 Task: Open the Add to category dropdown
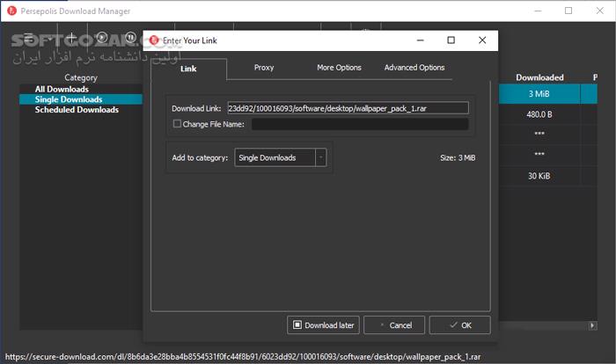279,157
